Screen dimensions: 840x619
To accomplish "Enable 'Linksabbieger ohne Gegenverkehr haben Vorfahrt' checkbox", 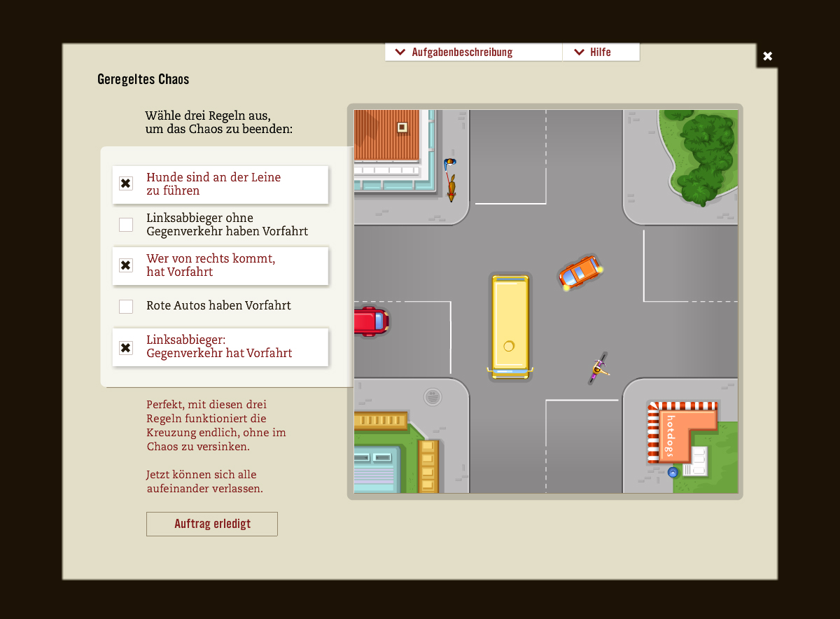I will tap(126, 225).
